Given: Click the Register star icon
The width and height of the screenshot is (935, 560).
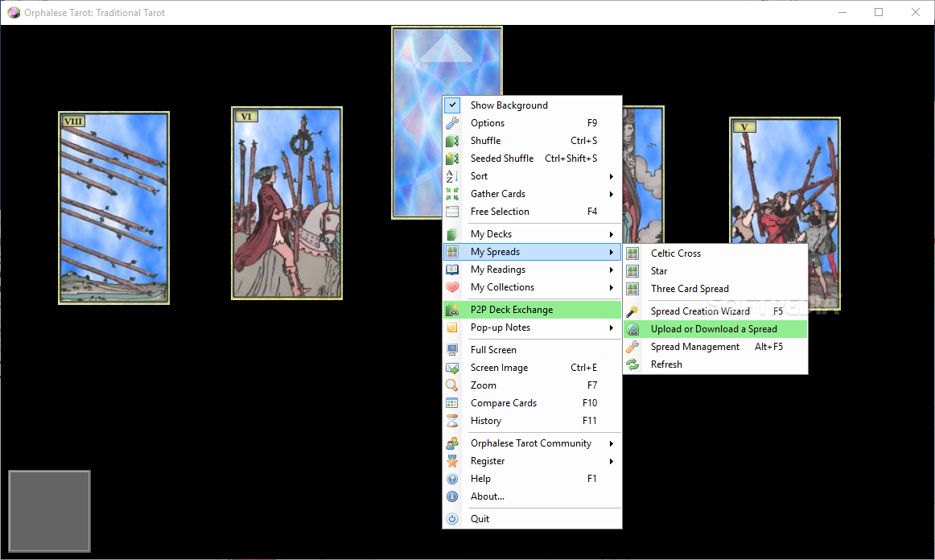Looking at the screenshot, I should click(x=452, y=461).
